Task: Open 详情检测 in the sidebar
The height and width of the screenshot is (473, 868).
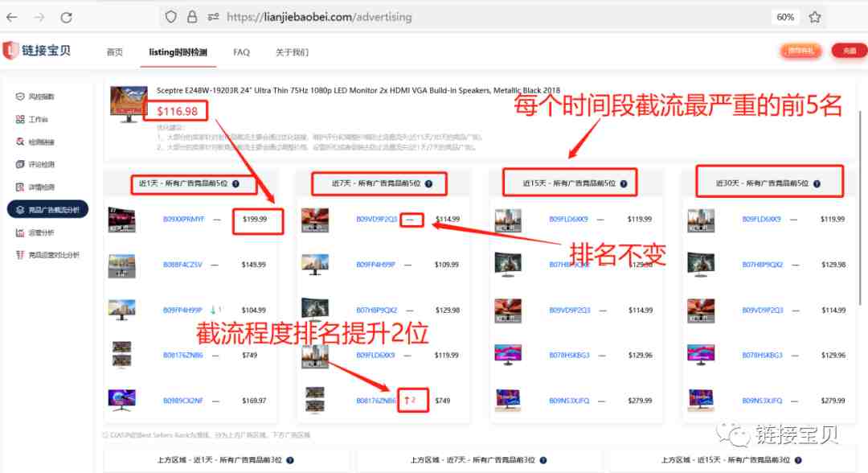Action: click(35, 187)
